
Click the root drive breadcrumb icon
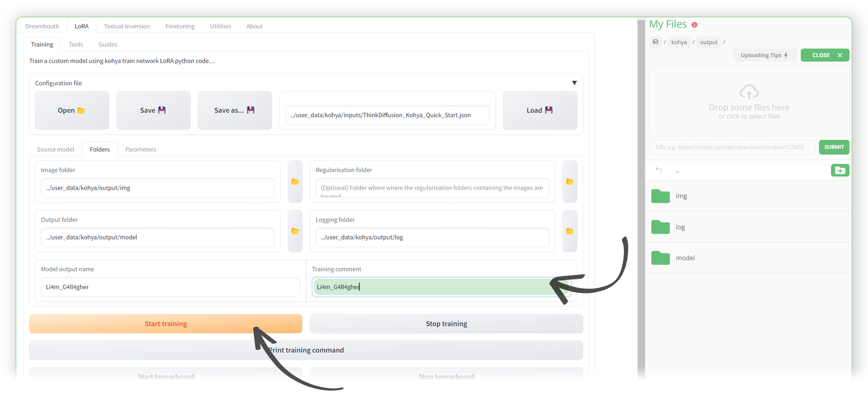click(x=656, y=42)
